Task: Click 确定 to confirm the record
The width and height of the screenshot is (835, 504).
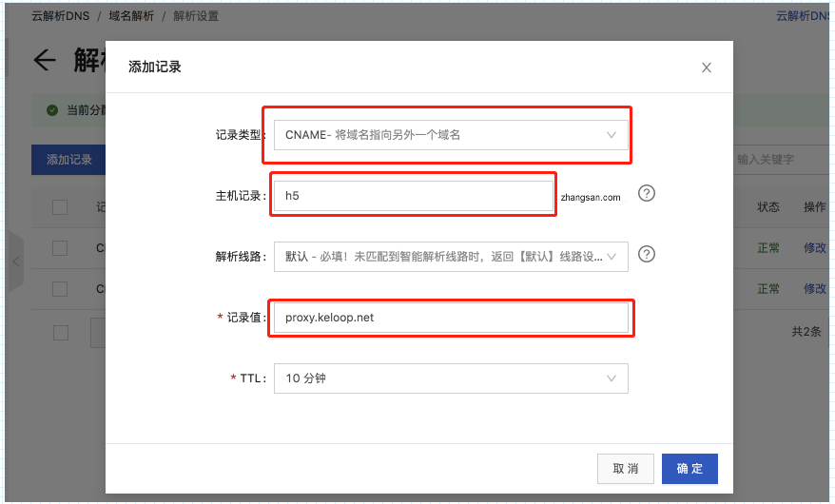Action: (689, 469)
